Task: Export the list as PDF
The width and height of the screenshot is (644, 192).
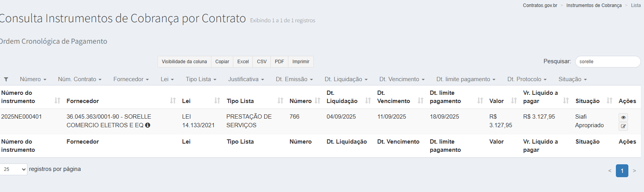Action: [279, 62]
